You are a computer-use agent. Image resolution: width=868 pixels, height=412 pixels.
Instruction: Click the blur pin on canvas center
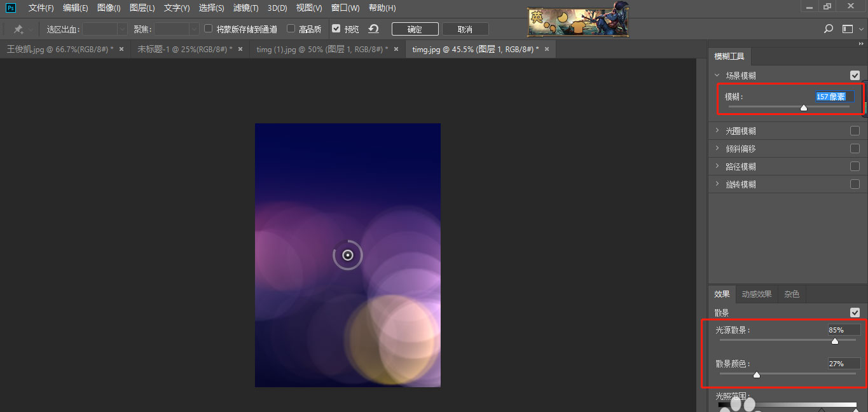[348, 256]
